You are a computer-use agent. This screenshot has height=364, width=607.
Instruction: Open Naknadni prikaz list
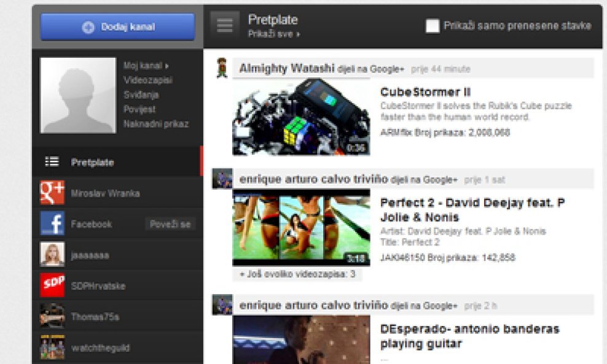pyautogui.click(x=155, y=124)
